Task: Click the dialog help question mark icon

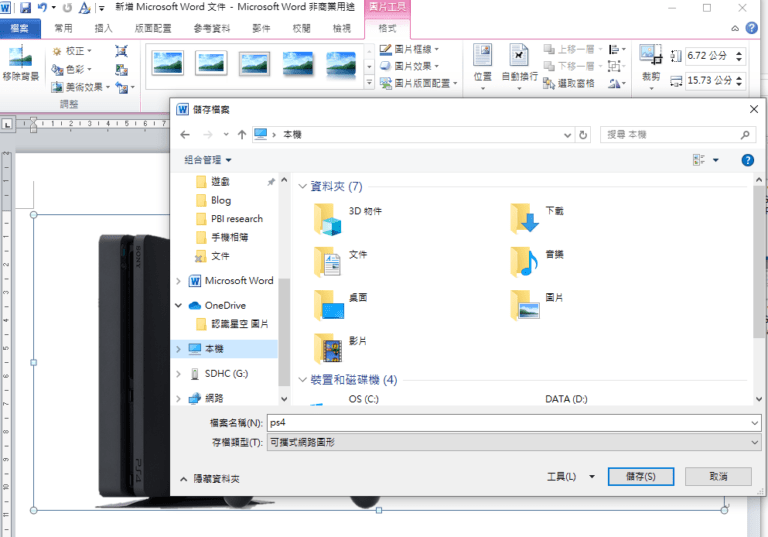Action: click(x=747, y=160)
